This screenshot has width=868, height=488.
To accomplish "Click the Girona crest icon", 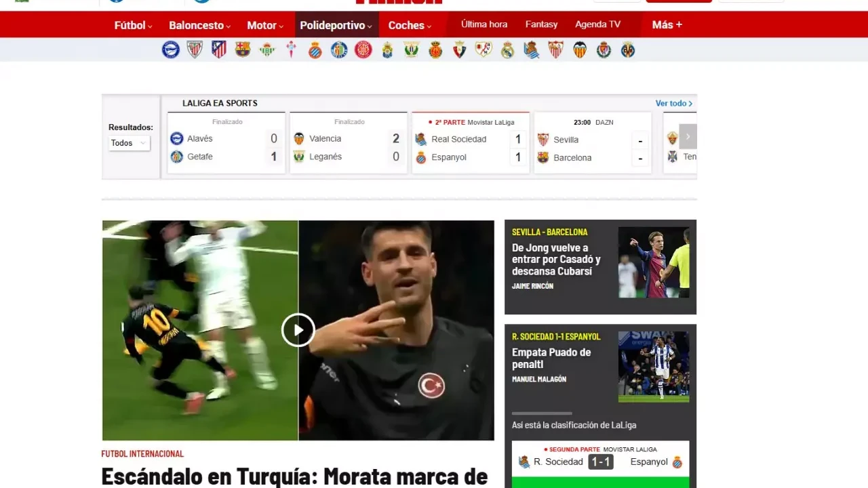I will pos(363,49).
